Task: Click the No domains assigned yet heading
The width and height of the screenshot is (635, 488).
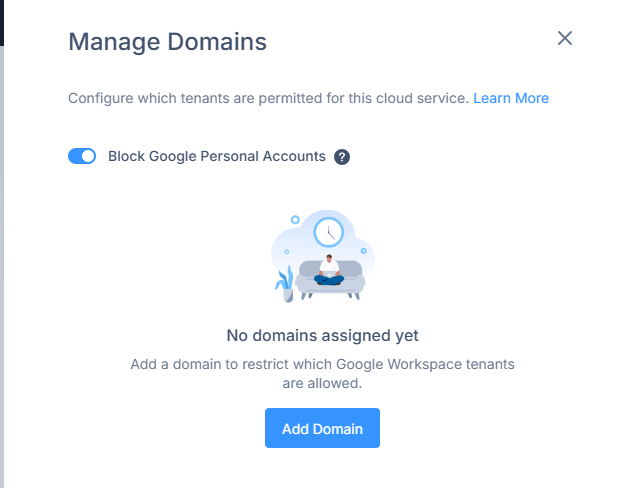Action: [x=322, y=335]
